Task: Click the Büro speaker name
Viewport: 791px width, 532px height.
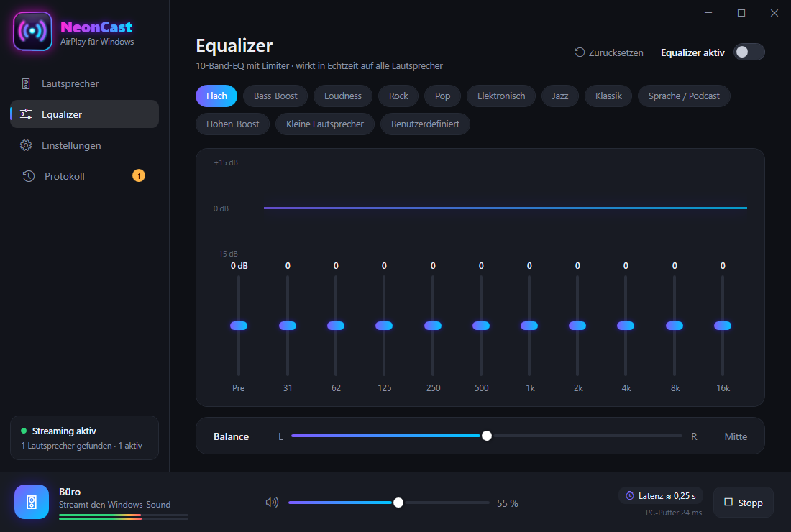Action: click(70, 492)
